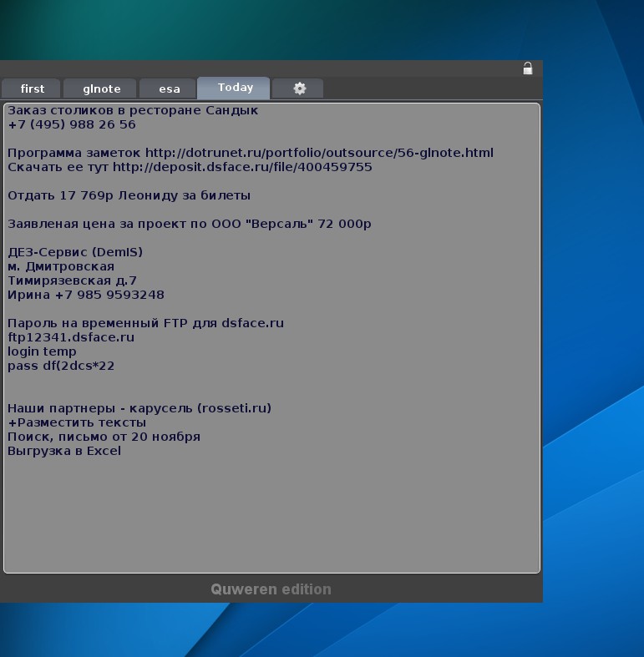Click the line 'Отдать 17 769р Леониду за билеты'
This screenshot has width=644, height=657.
pyautogui.click(x=129, y=195)
